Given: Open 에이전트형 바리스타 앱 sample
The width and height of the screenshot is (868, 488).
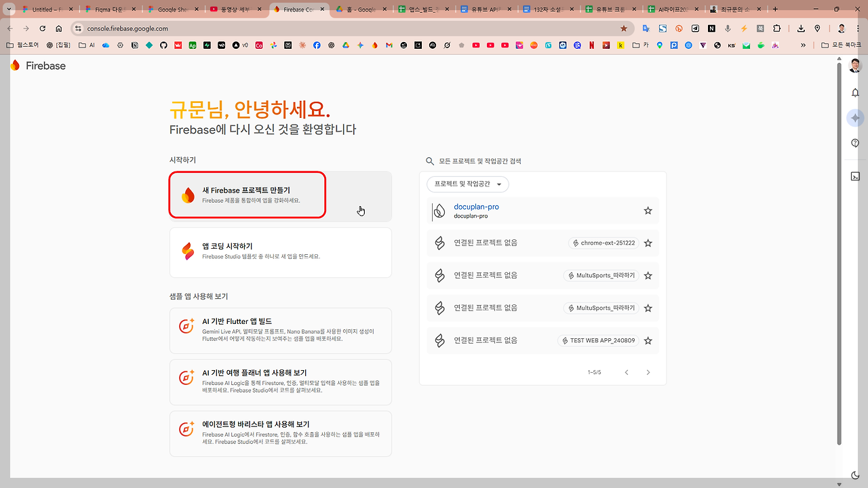Looking at the screenshot, I should point(281,434).
